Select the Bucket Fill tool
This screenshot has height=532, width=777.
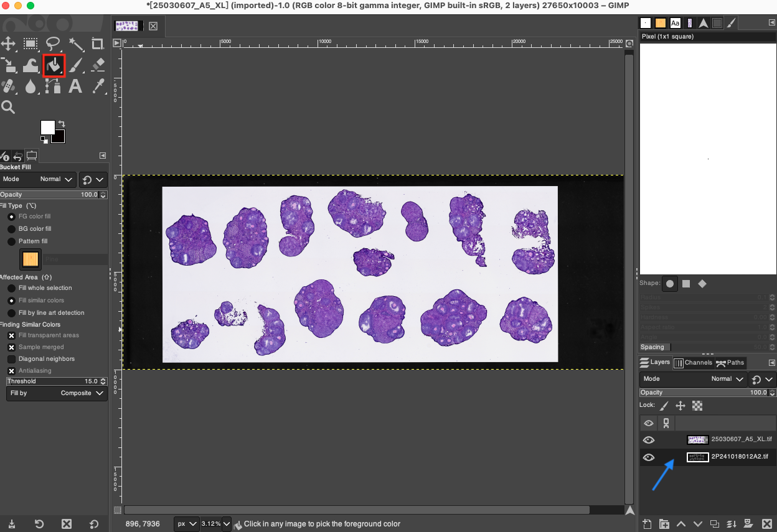click(x=52, y=65)
